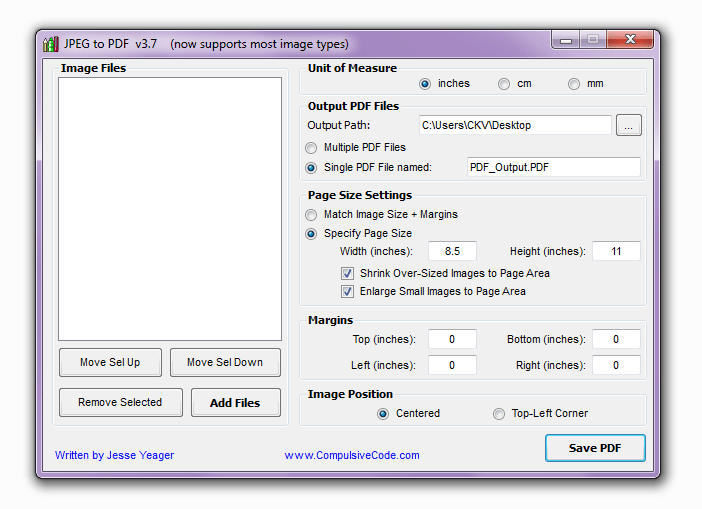
Task: Open the Written by Jesse Yeager link
Action: pyautogui.click(x=115, y=455)
